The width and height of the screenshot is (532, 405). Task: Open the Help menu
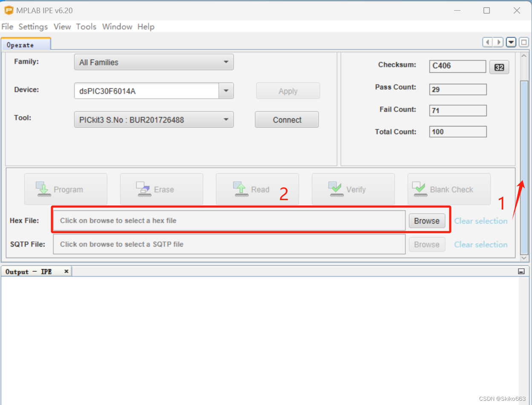[x=146, y=26]
